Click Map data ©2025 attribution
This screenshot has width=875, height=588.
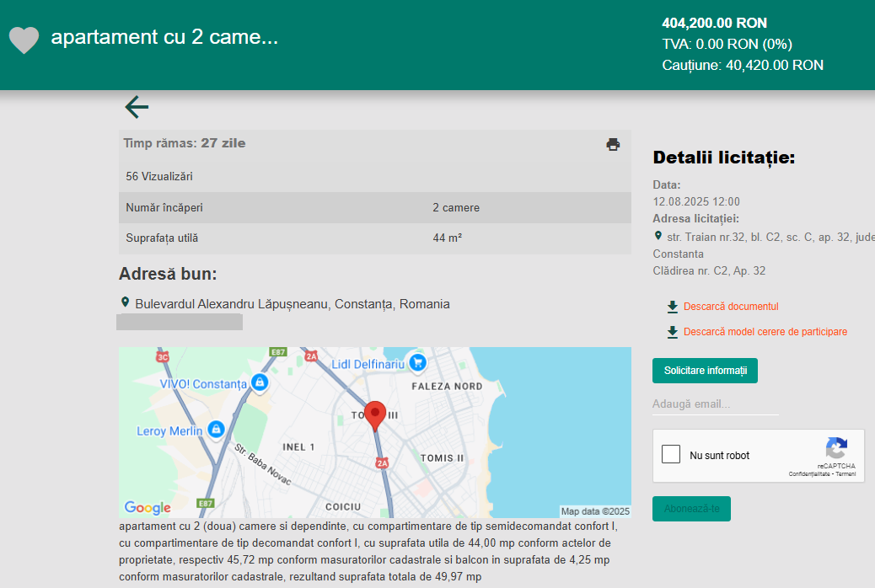pyautogui.click(x=595, y=511)
